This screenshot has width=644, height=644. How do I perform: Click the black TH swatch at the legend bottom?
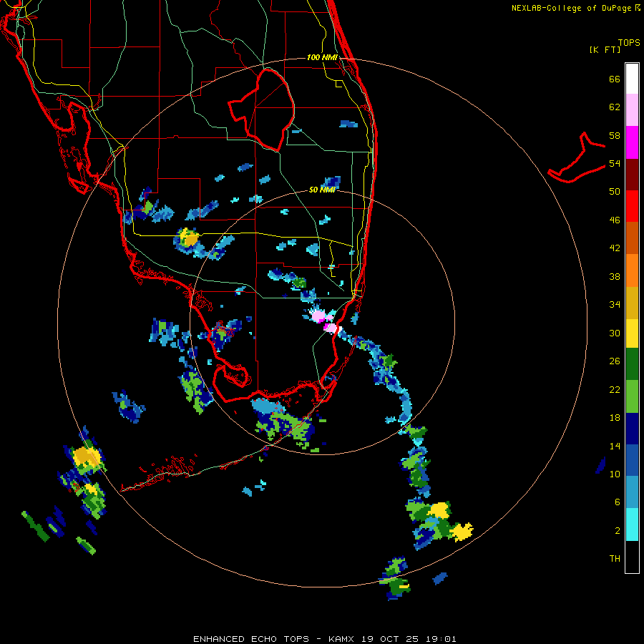pyautogui.click(x=632, y=557)
